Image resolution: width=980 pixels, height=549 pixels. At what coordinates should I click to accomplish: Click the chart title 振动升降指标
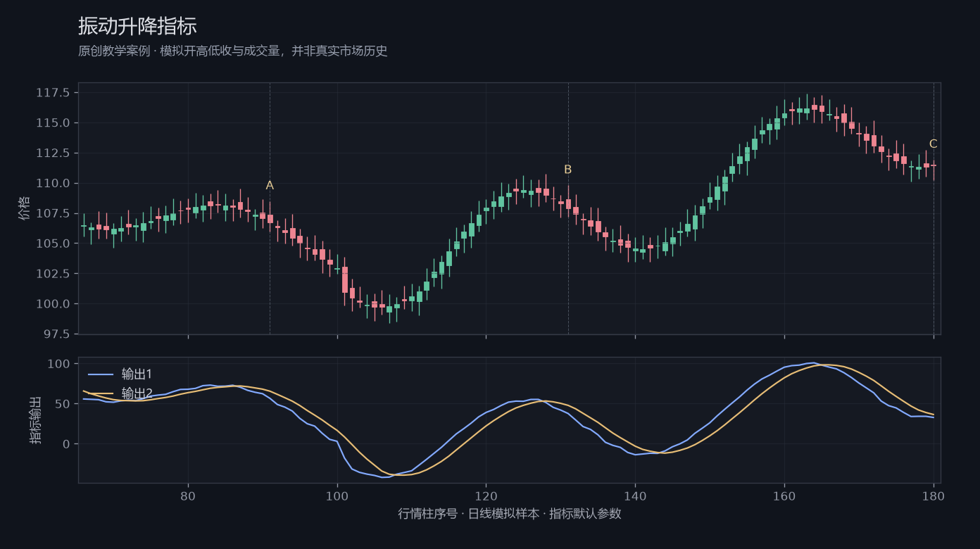137,26
